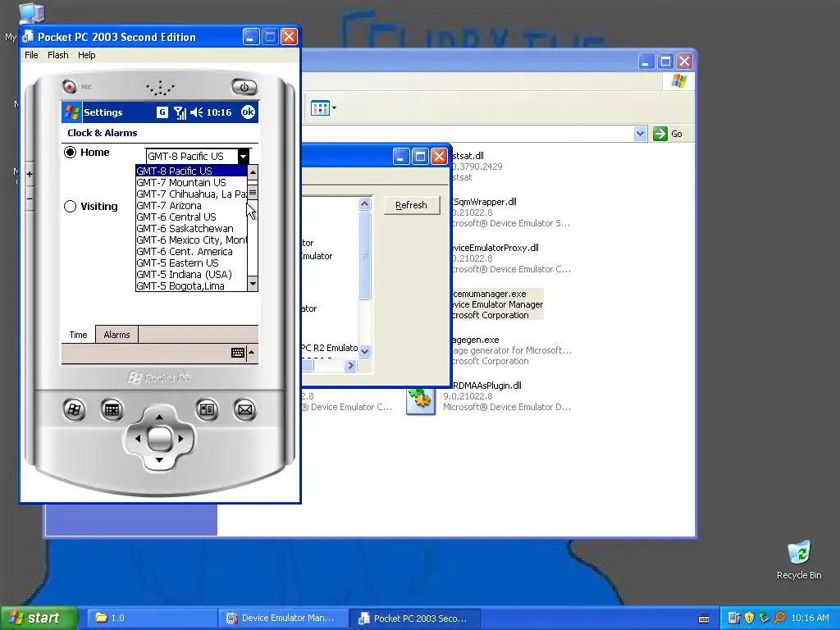Click time zone list scroll down arrow
This screenshot has width=840, height=630.
(x=253, y=283)
